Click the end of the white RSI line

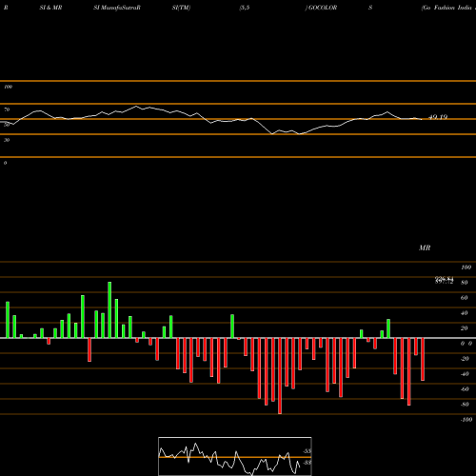(x=422, y=119)
